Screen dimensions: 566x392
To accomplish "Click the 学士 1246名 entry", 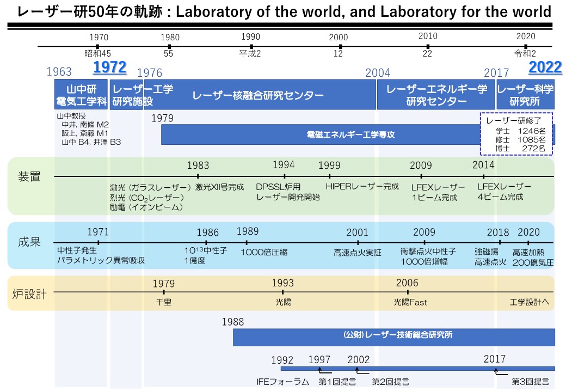I will coord(520,131).
